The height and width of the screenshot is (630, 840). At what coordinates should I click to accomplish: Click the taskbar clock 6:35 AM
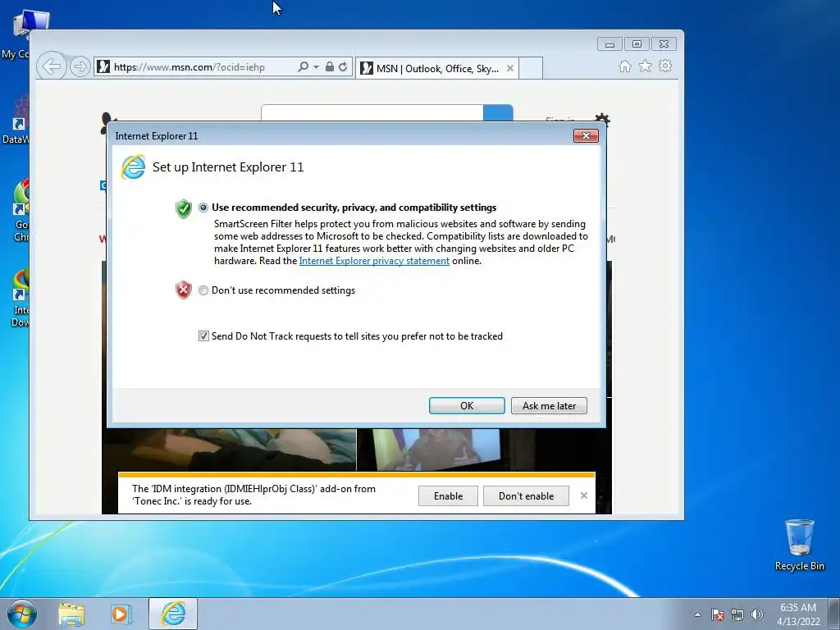coord(798,608)
